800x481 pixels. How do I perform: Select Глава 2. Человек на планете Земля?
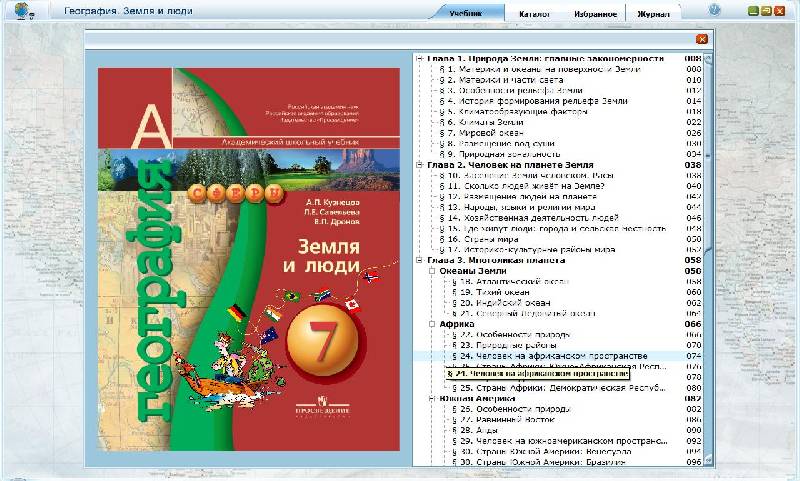pyautogui.click(x=510, y=165)
